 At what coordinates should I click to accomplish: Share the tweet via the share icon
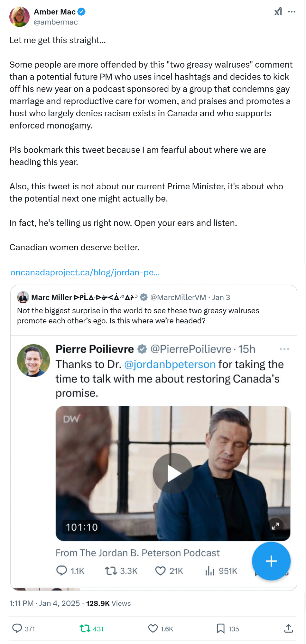[289, 628]
